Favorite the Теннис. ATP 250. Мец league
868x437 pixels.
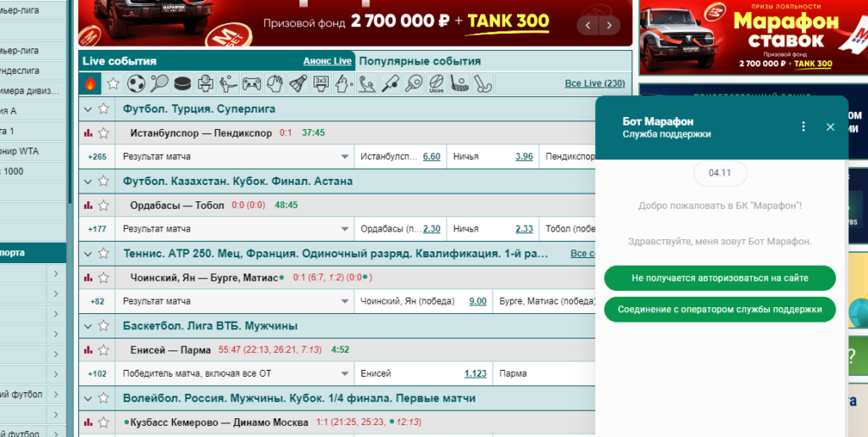click(103, 254)
